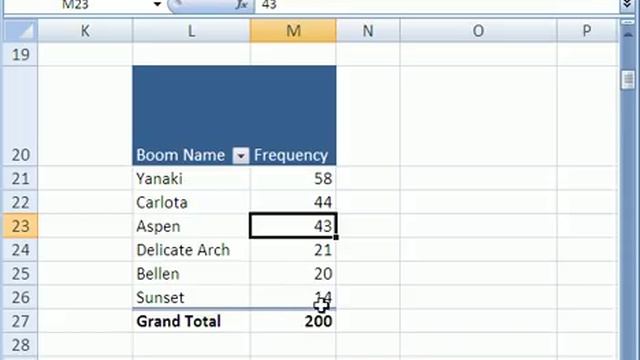Expand the formula bar chevron
This screenshot has width=640, height=360.
point(627,4)
